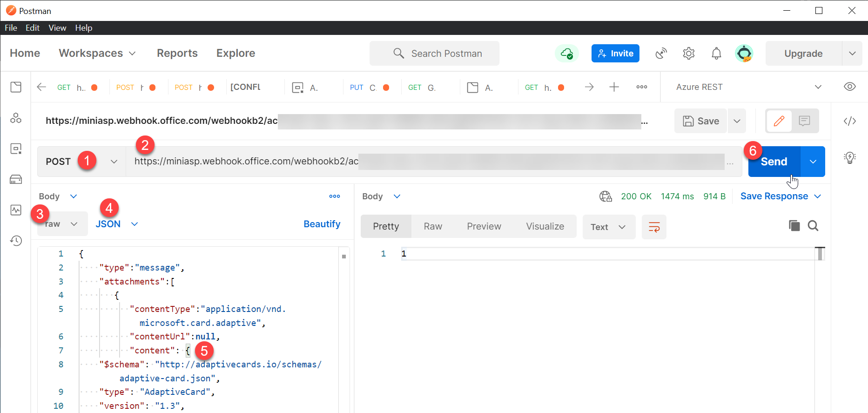The width and height of the screenshot is (868, 413).
Task: Open the raw body type dropdown
Action: (x=62, y=224)
